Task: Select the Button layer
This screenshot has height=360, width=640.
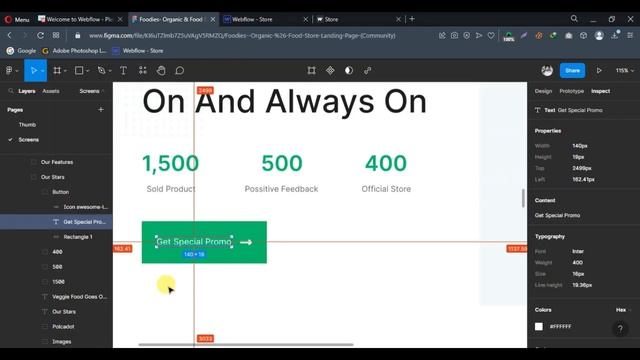Action: coord(60,192)
